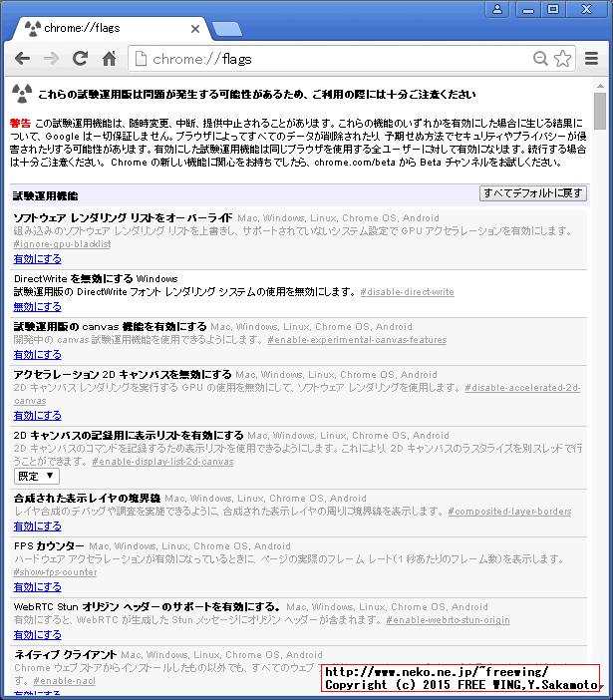Open the #disable-direct-write anchor link

tap(407, 292)
